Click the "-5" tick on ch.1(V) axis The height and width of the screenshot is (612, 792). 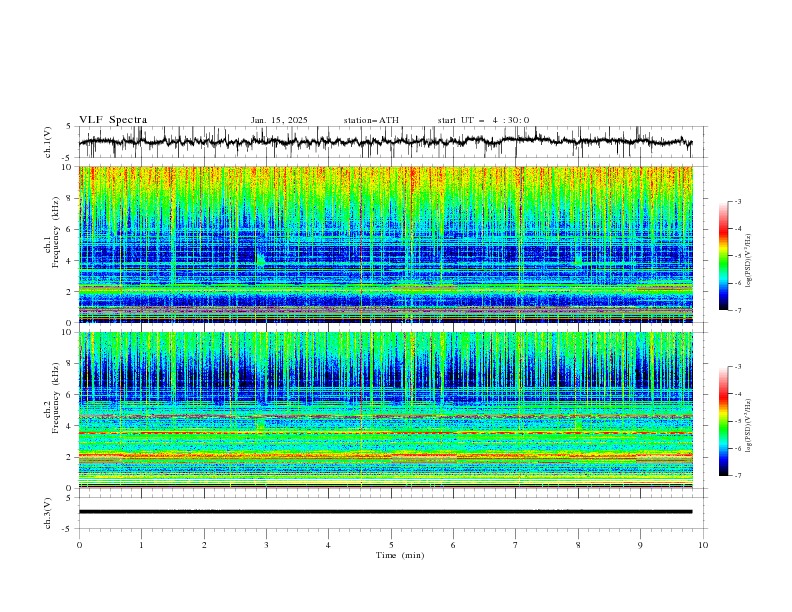pyautogui.click(x=67, y=158)
